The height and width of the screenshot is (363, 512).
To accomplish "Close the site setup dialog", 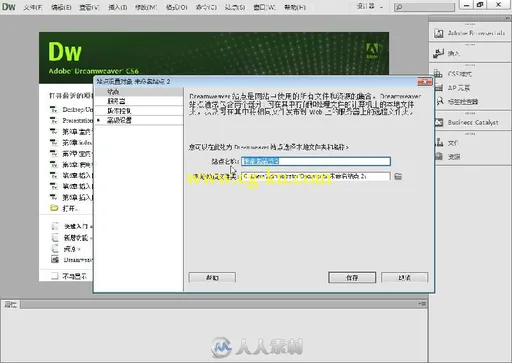I will (x=425, y=81).
